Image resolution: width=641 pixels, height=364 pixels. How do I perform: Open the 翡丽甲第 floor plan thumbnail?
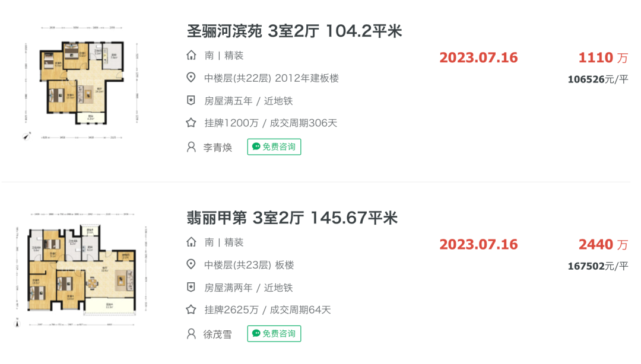[81, 270]
